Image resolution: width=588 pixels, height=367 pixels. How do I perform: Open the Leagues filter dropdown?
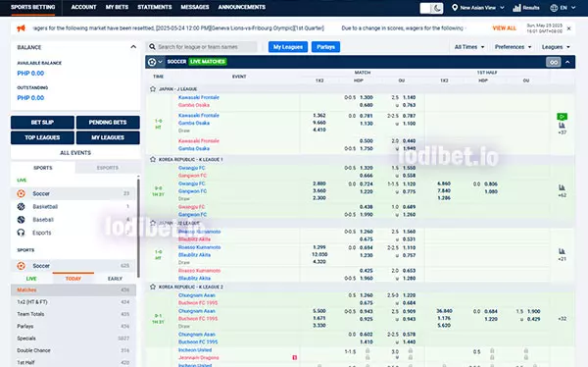[556, 47]
